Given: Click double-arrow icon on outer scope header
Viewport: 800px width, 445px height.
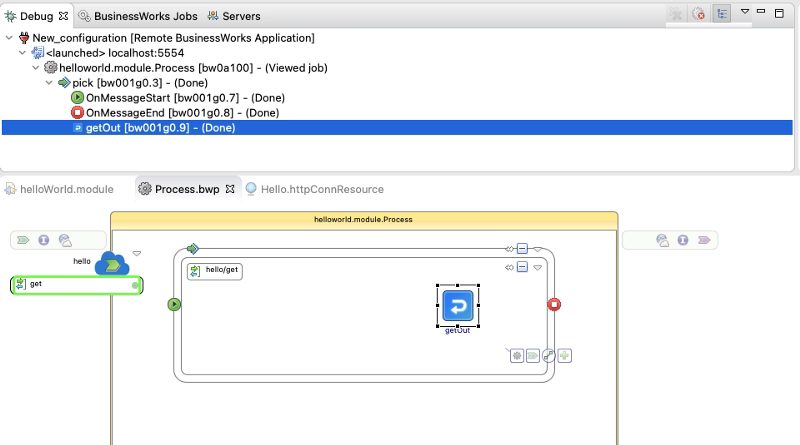Looking at the screenshot, I should coord(509,249).
